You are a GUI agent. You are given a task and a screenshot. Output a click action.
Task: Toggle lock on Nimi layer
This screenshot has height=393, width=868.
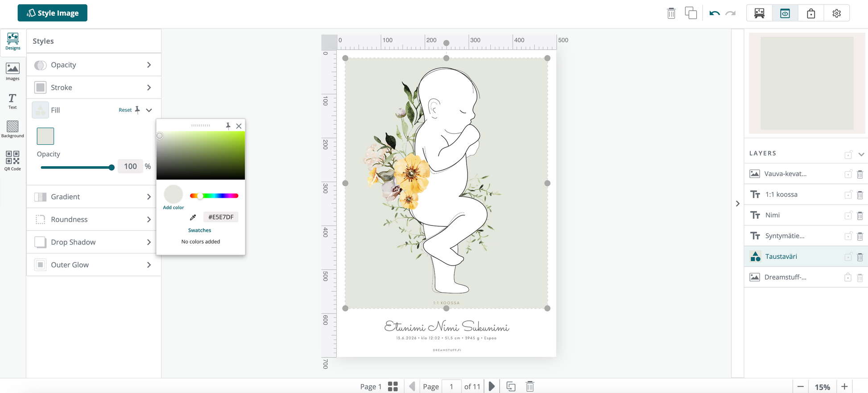(x=848, y=215)
